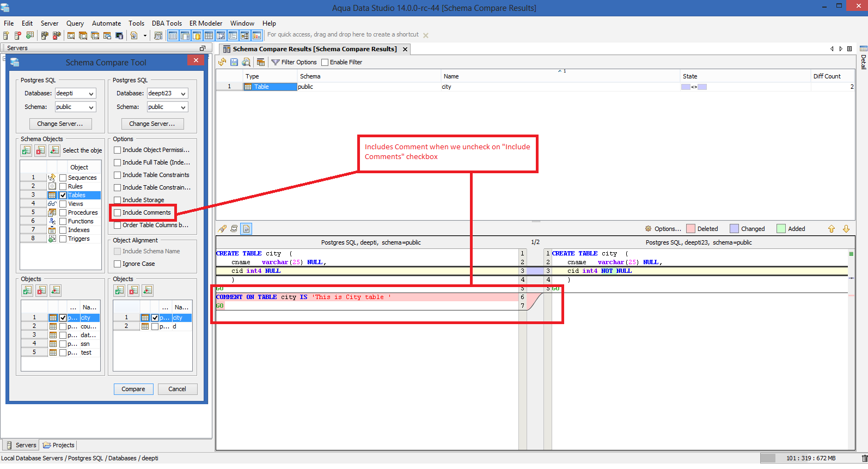Click invert-selection icon in left Objects group
The image size is (868, 469).
[56, 290]
